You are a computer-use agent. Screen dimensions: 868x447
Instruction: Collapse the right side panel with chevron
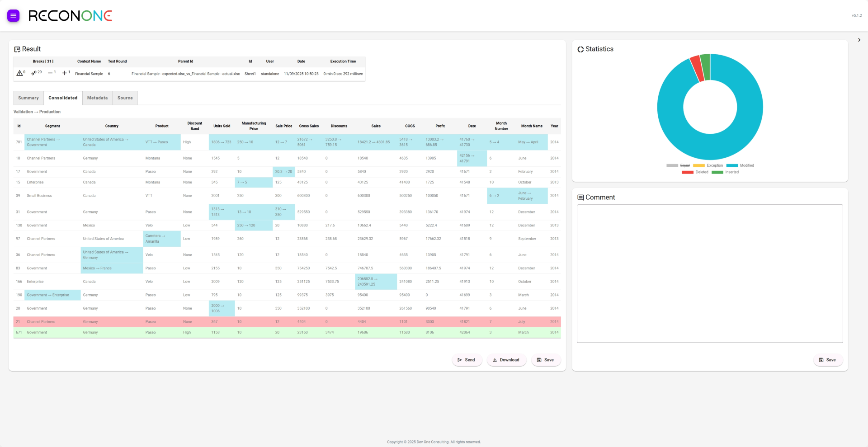(859, 40)
